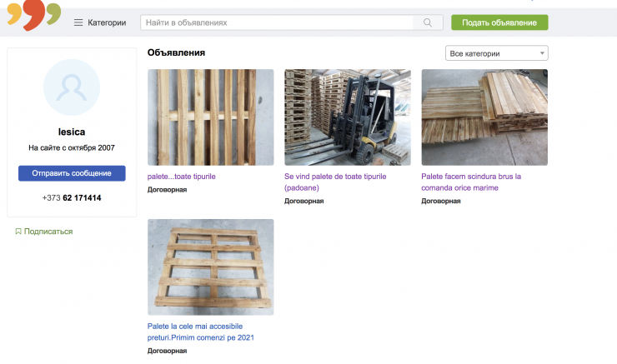Open the palete...toate tipurile listing link

coord(182,177)
